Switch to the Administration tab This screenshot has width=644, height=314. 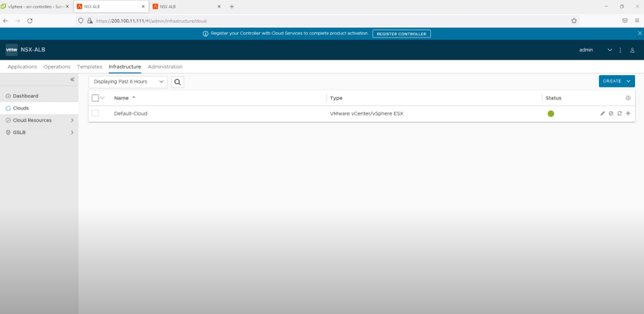click(x=165, y=66)
